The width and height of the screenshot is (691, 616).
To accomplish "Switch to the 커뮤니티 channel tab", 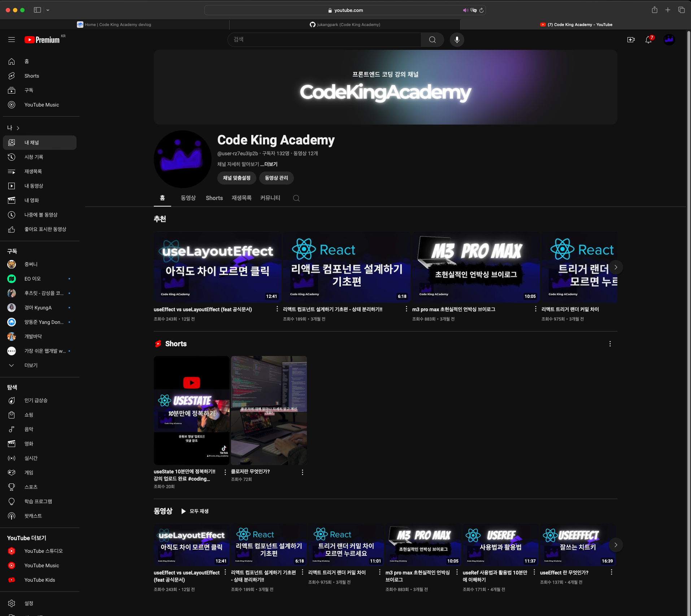I will tap(270, 198).
